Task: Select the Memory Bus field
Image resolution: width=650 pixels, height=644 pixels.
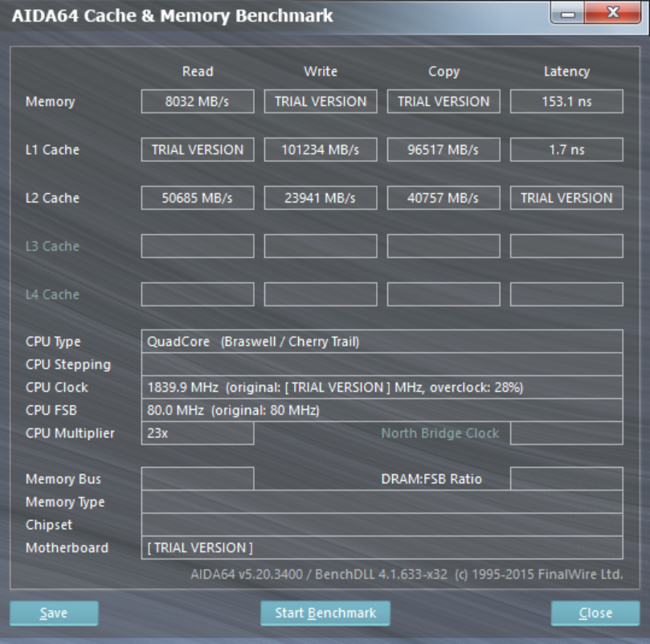Action: [x=197, y=479]
